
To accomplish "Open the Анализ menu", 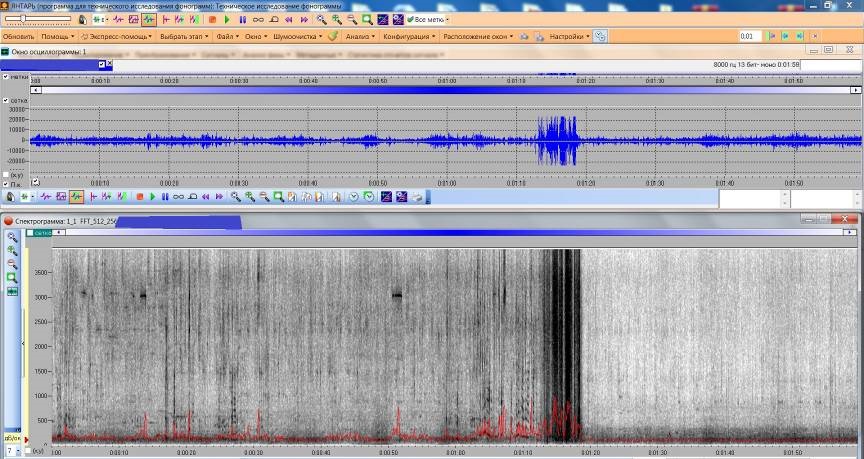I will coord(360,36).
